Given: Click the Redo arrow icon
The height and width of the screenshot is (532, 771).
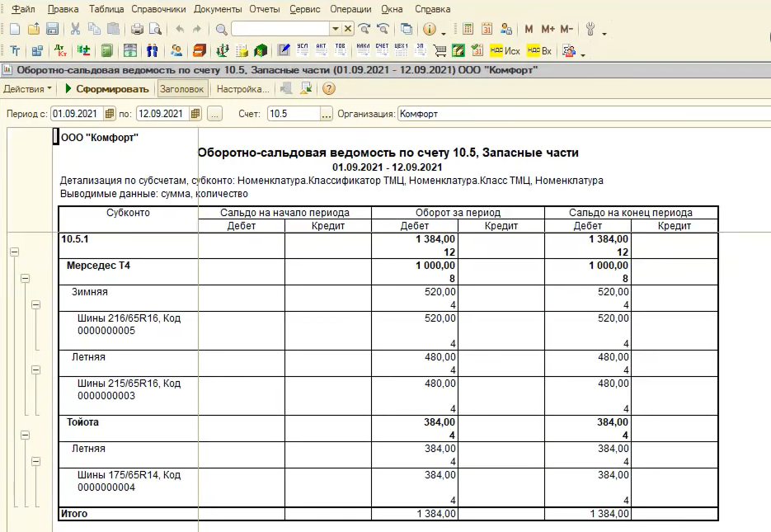Looking at the screenshot, I should click(x=197, y=29).
